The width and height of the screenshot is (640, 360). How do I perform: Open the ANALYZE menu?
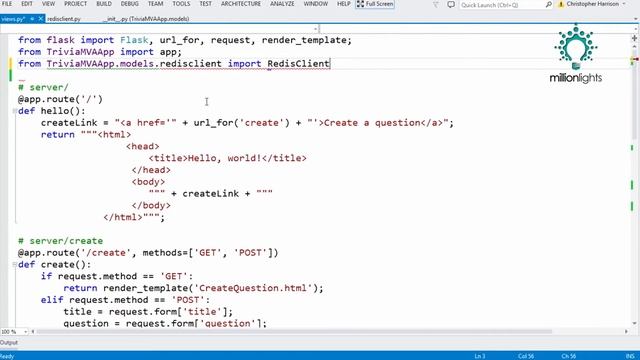(x=282, y=4)
